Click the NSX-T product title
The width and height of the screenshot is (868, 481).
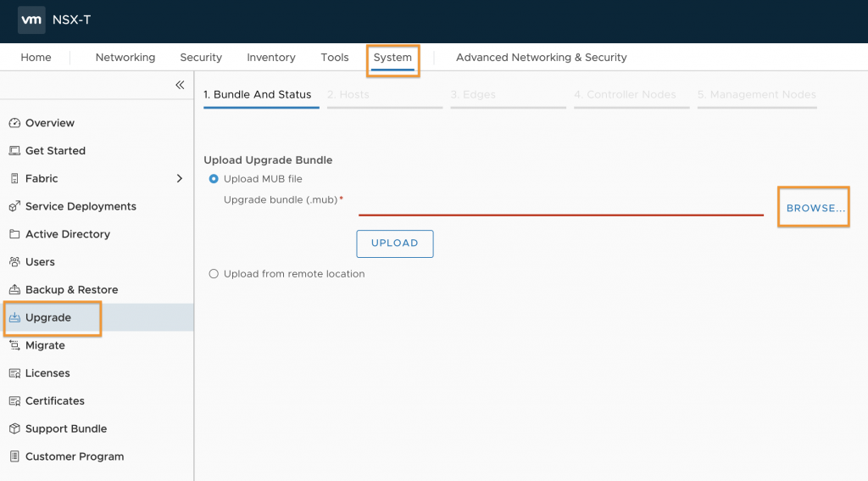pos(72,20)
